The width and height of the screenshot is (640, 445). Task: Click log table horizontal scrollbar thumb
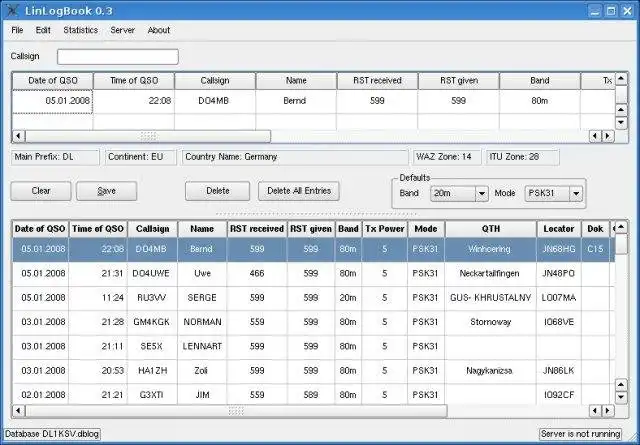236,411
